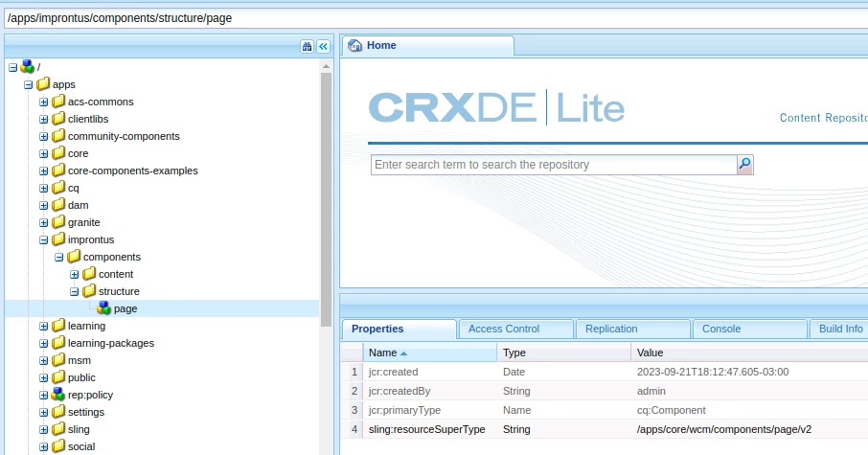This screenshot has height=455, width=868.
Task: Click the improntus folder icon
Action: pos(58,239)
